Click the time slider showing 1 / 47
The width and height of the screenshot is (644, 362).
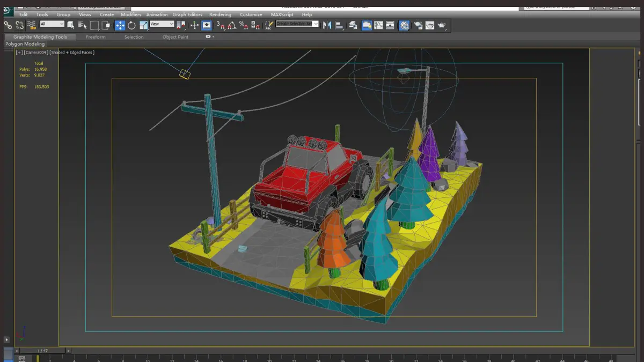pyautogui.click(x=42, y=351)
